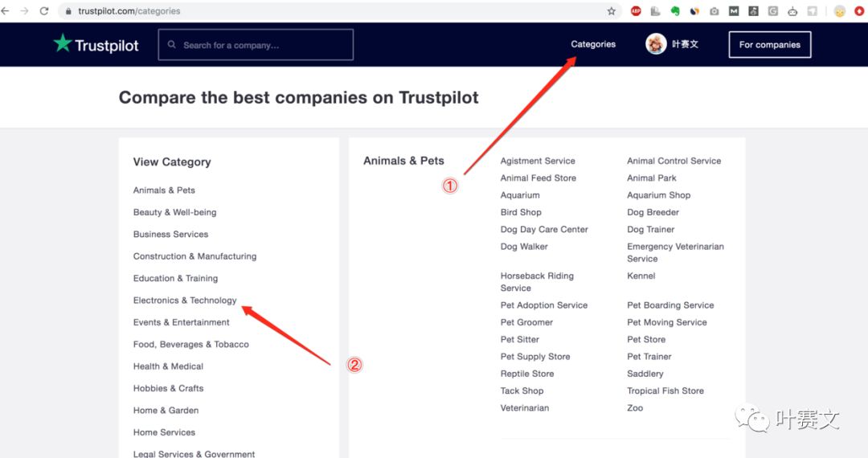Click the Veterinarian subcategory

tap(525, 408)
